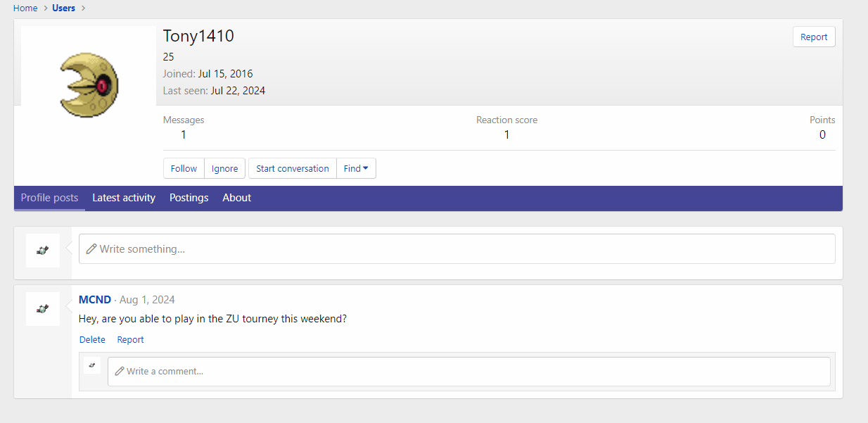Focus the Write a comment input field
The width and height of the screenshot is (868, 423).
click(471, 371)
